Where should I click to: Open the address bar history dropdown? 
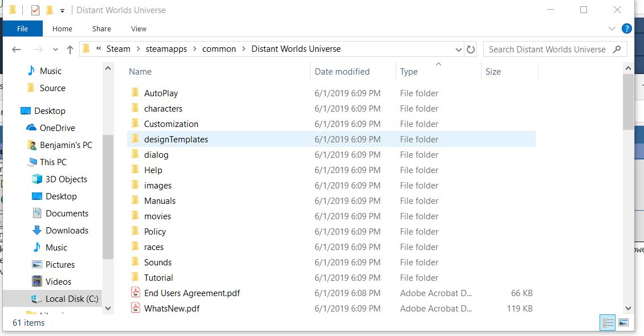[x=459, y=50]
